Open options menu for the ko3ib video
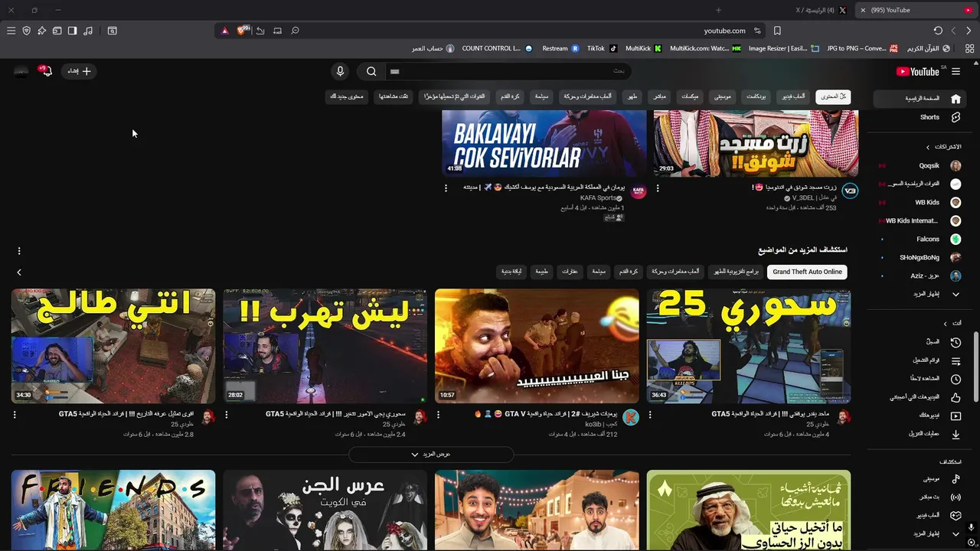Viewport: 980px width, 551px height. (x=438, y=415)
